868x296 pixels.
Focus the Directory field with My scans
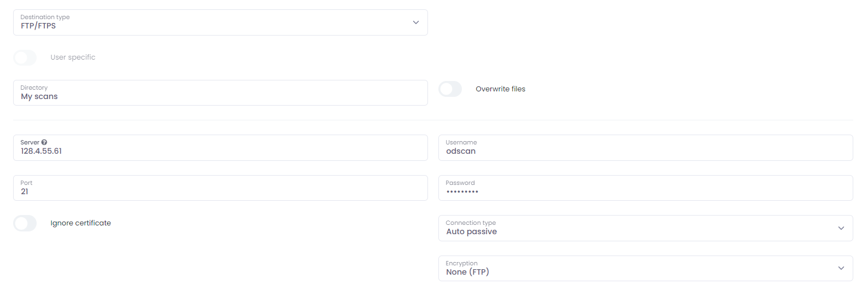[220, 93]
